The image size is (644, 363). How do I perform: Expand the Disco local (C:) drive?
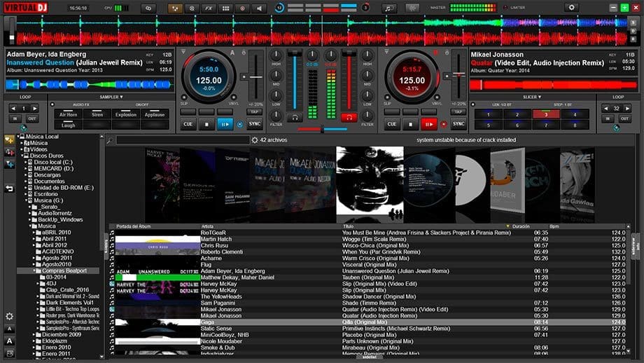pyautogui.click(x=26, y=163)
